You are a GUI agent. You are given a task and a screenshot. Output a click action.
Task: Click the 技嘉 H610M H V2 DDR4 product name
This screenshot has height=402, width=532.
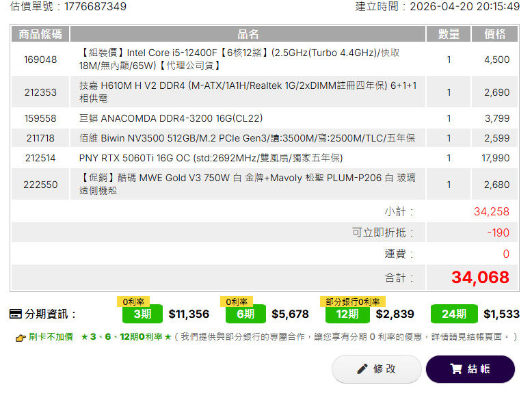pos(248,92)
